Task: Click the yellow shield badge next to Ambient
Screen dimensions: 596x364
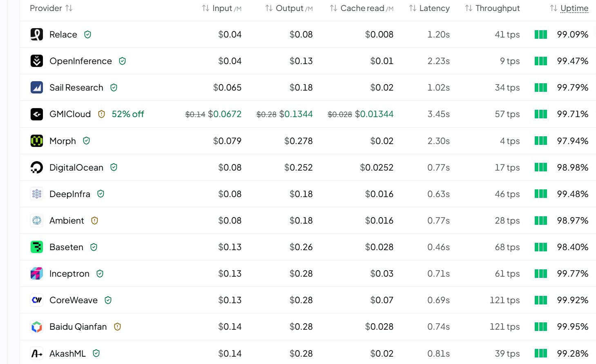Action: point(95,221)
